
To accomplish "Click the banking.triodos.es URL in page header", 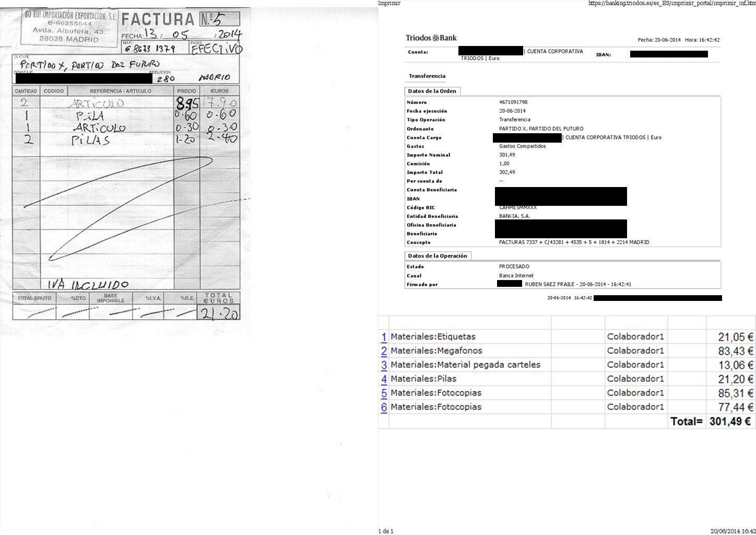I will click(671, 3).
